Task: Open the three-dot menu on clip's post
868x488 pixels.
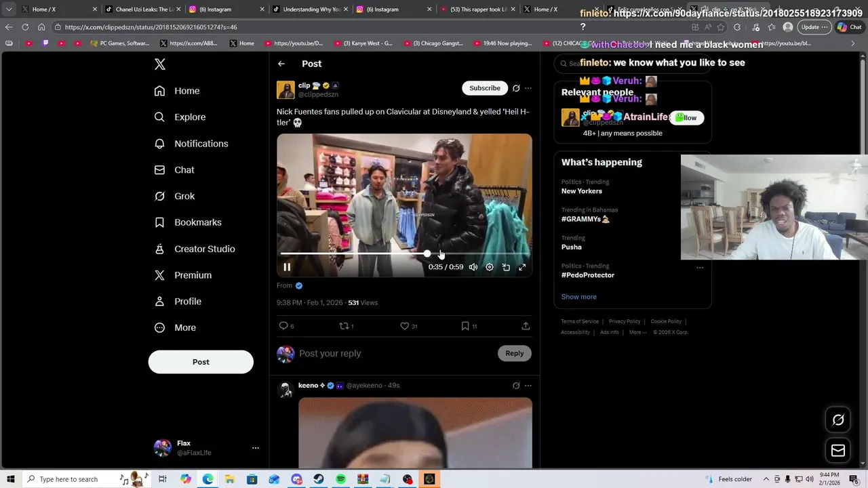Action: coord(528,88)
